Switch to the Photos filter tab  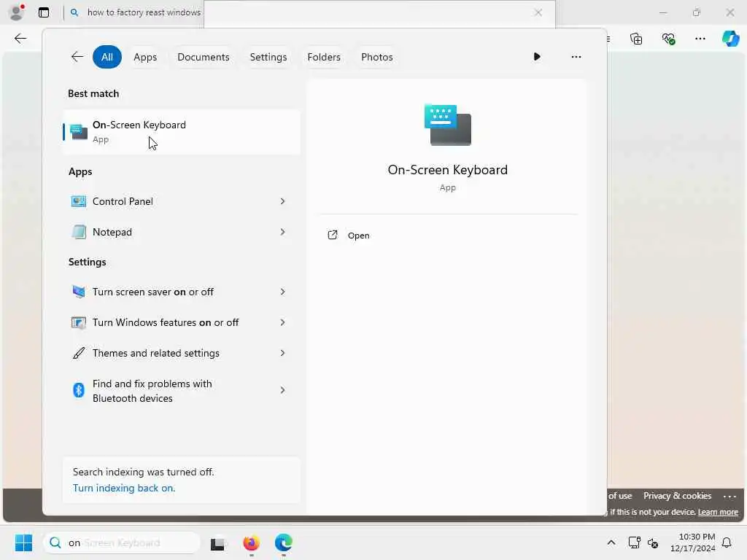pyautogui.click(x=377, y=57)
